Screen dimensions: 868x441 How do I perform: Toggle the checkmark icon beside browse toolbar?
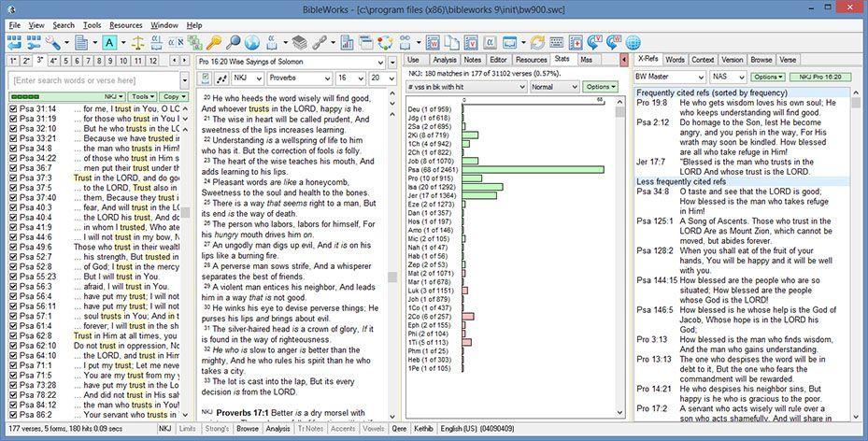coord(206,78)
